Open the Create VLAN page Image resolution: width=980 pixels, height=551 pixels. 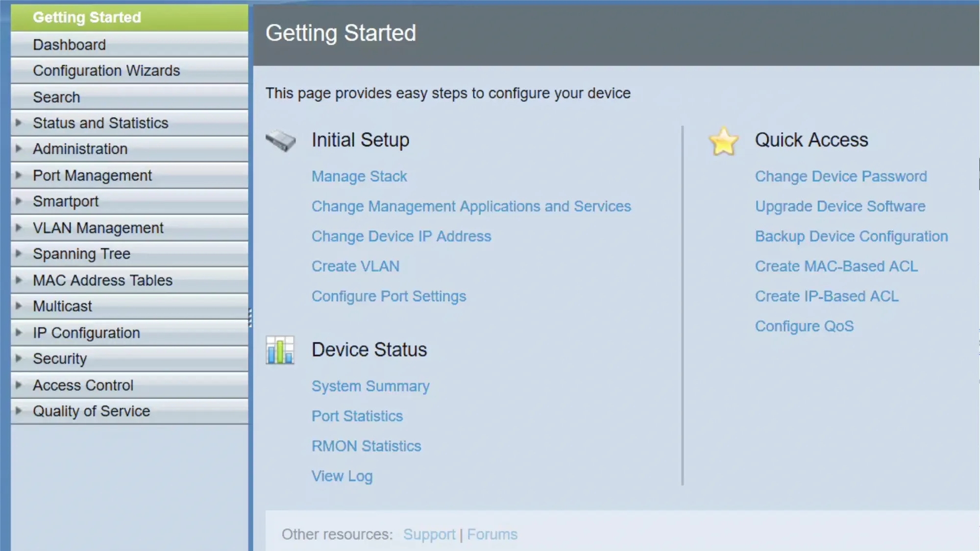[355, 266]
